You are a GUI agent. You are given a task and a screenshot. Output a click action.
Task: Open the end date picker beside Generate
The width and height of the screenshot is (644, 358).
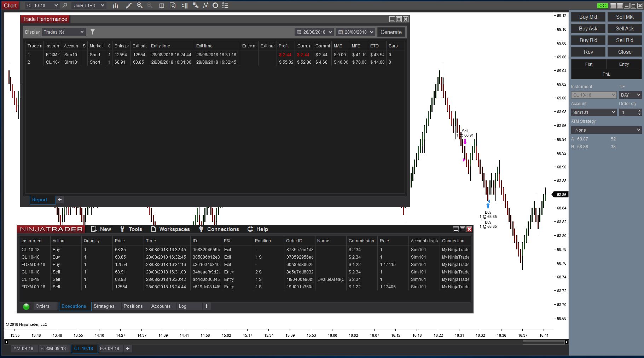coord(355,32)
